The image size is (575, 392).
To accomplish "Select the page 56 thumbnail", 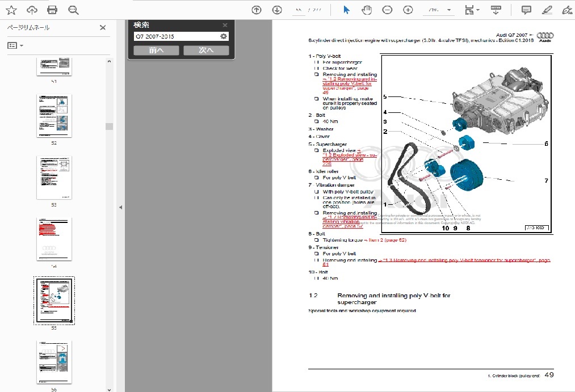I will pos(54,363).
